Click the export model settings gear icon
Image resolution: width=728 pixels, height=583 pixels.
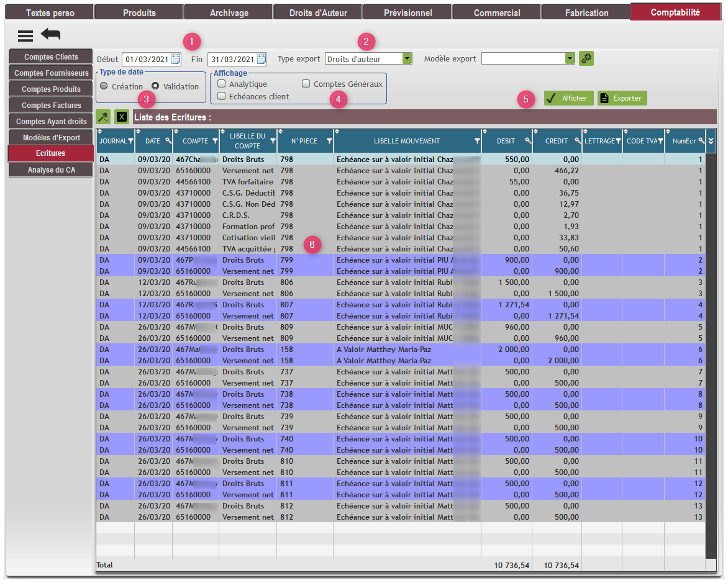586,58
